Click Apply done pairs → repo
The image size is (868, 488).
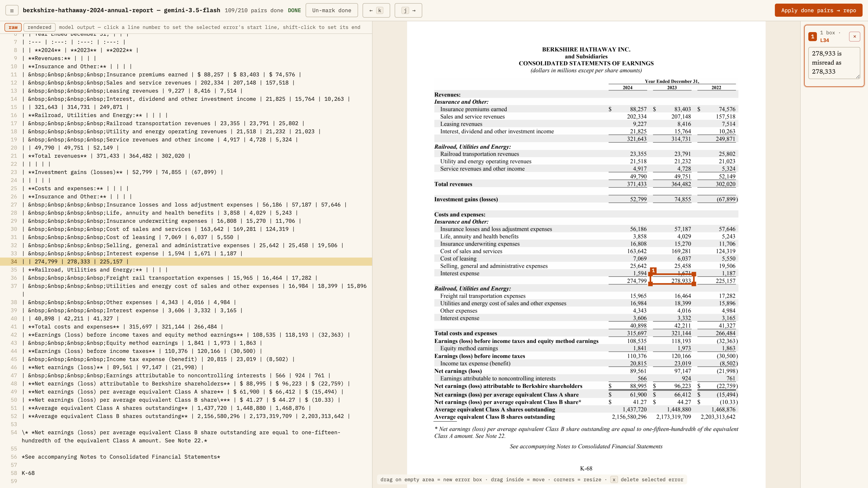[x=818, y=10]
